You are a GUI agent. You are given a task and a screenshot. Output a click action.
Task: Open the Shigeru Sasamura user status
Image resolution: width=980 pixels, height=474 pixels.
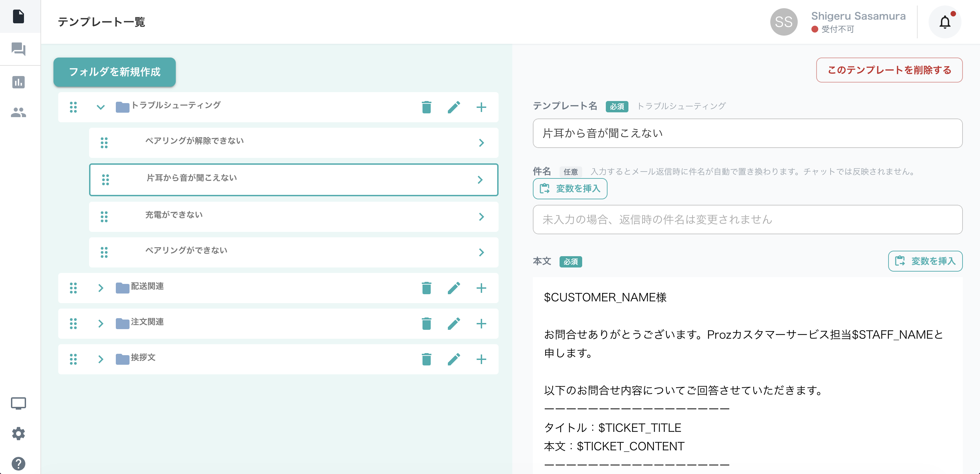click(x=858, y=22)
